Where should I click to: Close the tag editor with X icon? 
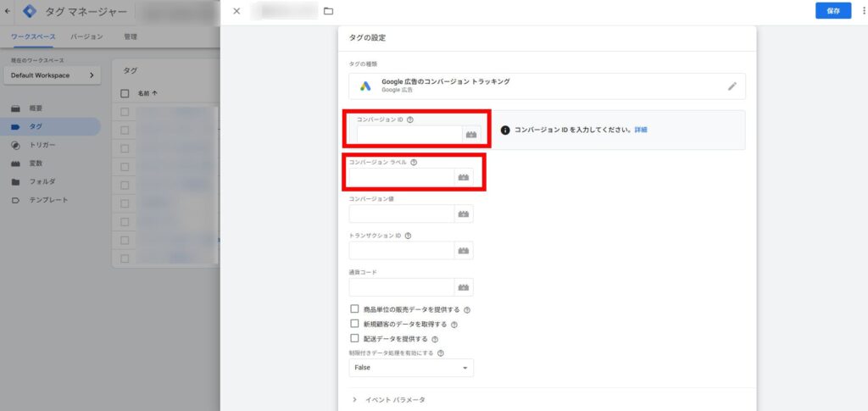(236, 11)
